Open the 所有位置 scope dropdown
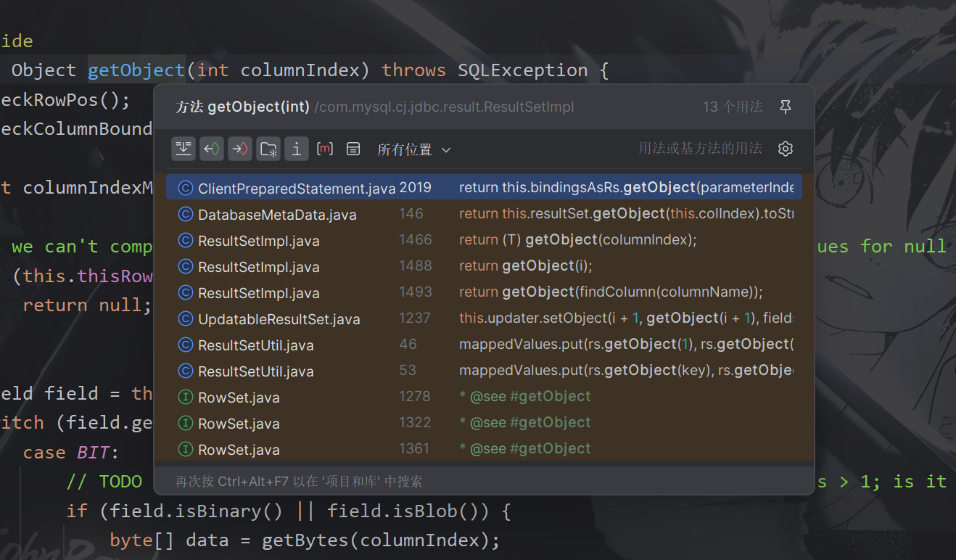The width and height of the screenshot is (956, 560). (x=414, y=149)
